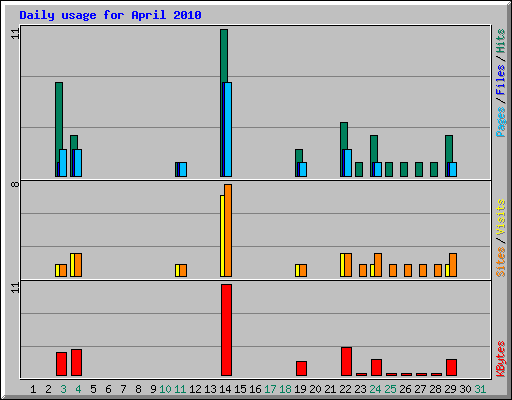The width and height of the screenshot is (512, 400).
Task: Click the "8" axis maximum of Sites/Visits chart
Action: 15,184
